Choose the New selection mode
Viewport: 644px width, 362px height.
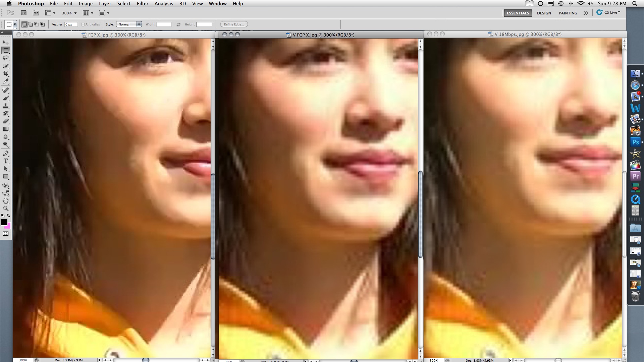(x=24, y=24)
